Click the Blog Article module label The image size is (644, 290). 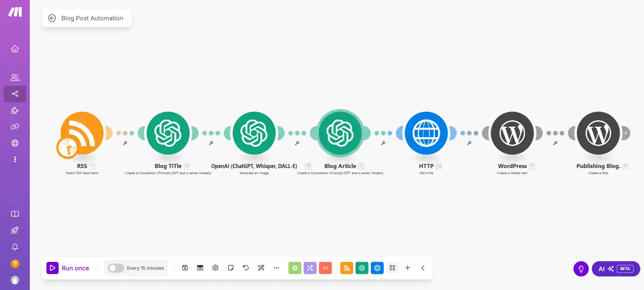coord(340,166)
